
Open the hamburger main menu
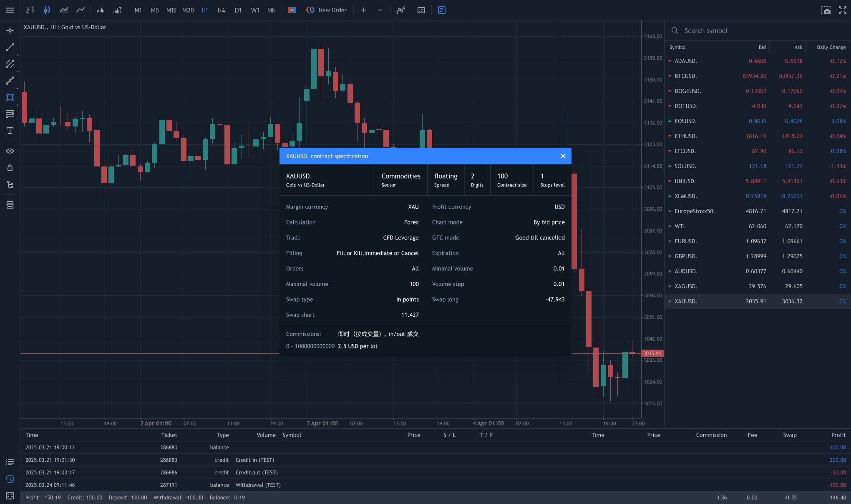10,10
